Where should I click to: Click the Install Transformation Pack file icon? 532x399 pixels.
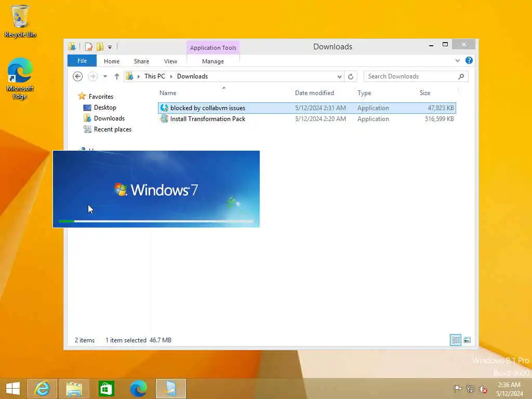coord(164,119)
